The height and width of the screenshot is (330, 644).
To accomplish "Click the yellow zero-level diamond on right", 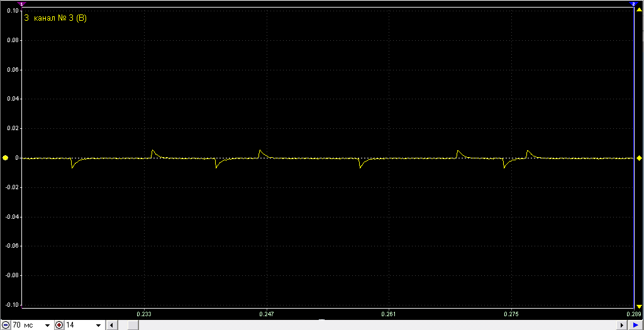I will 639,158.
